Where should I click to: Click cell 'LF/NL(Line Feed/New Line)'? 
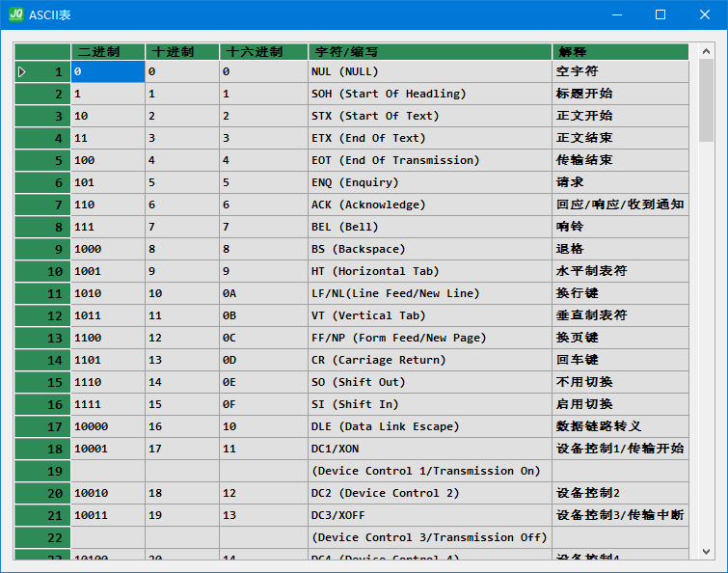[430, 293]
